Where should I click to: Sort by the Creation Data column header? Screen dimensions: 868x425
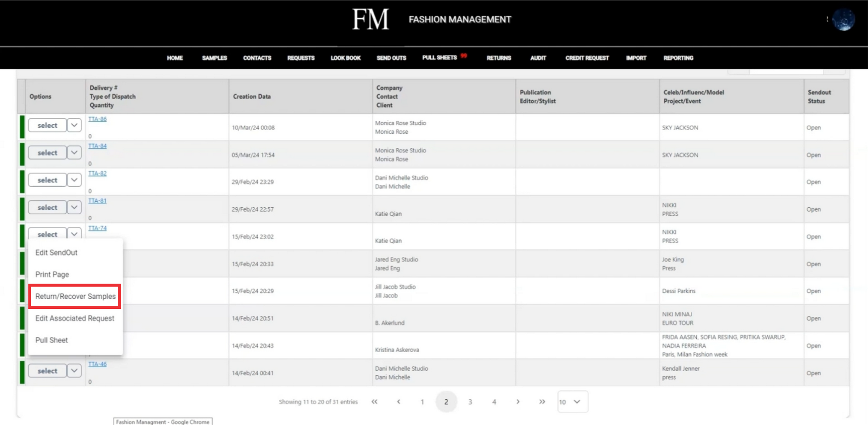tap(252, 96)
